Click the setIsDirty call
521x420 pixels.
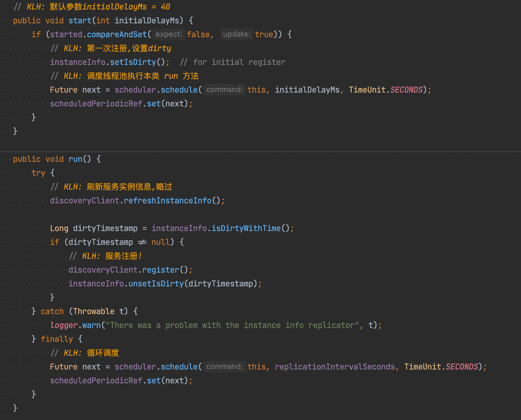point(133,62)
